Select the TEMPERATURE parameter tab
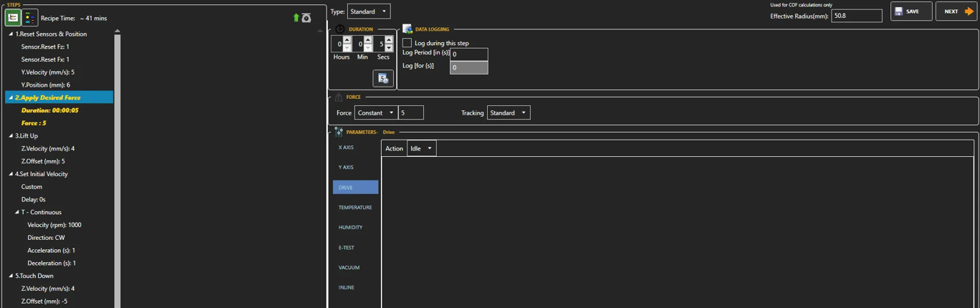 [355, 208]
